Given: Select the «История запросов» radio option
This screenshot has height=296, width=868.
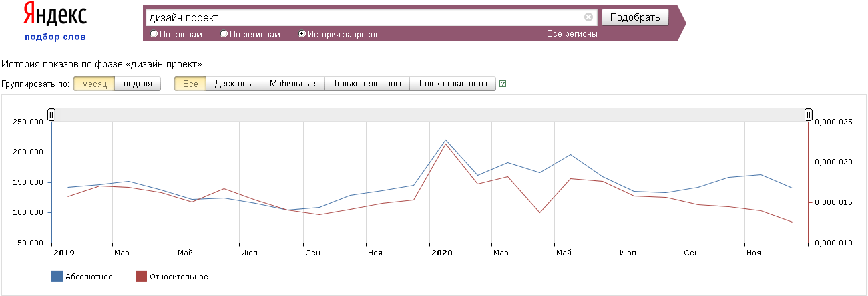Looking at the screenshot, I should click(302, 34).
